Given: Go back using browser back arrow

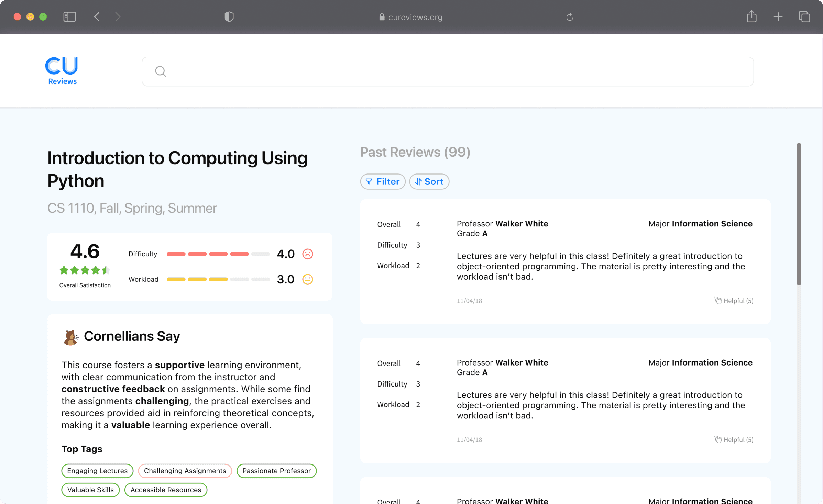Looking at the screenshot, I should click(97, 17).
